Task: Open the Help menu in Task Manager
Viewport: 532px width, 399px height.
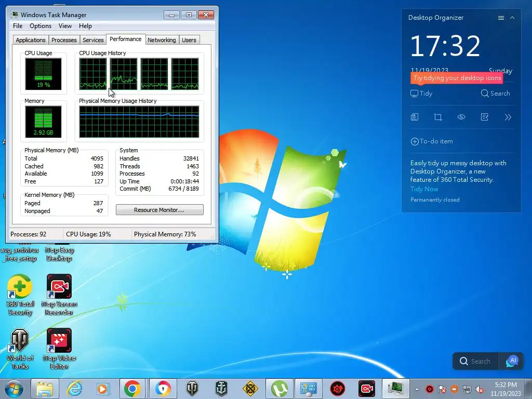Action: (x=85, y=26)
